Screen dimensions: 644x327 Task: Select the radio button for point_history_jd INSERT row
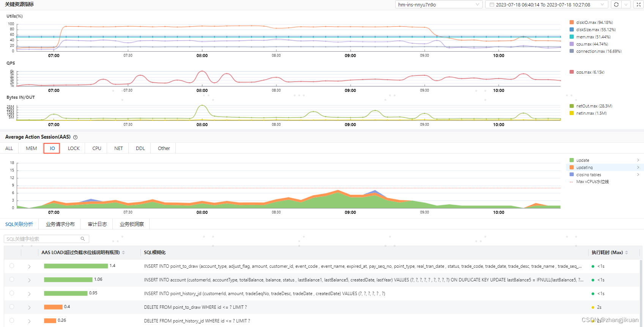click(12, 293)
